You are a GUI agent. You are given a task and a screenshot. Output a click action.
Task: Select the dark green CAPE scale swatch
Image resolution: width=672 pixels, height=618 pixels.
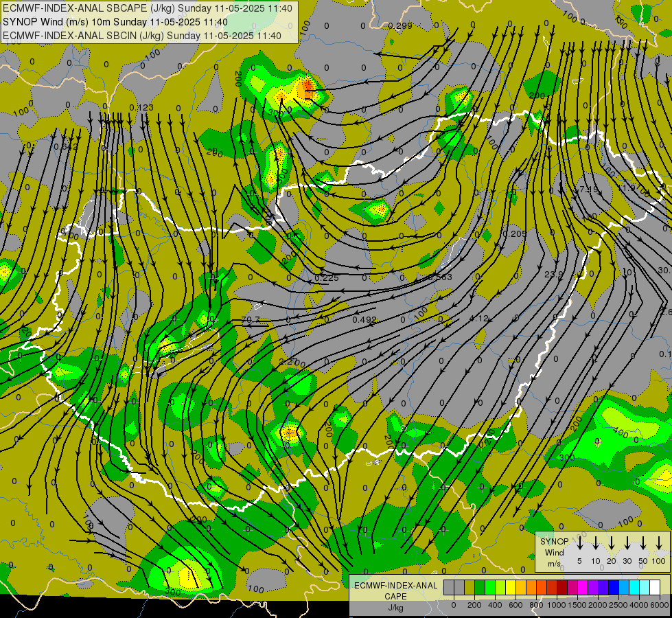[480, 587]
